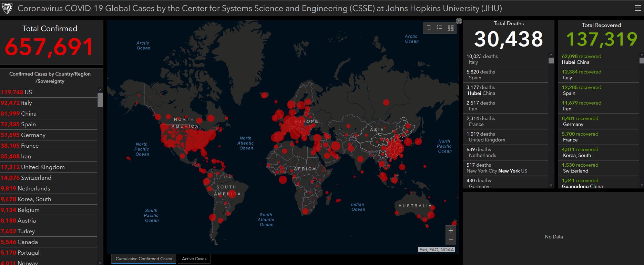This screenshot has width=644, height=265.
Task: Zoom out on the map
Action: (451, 240)
